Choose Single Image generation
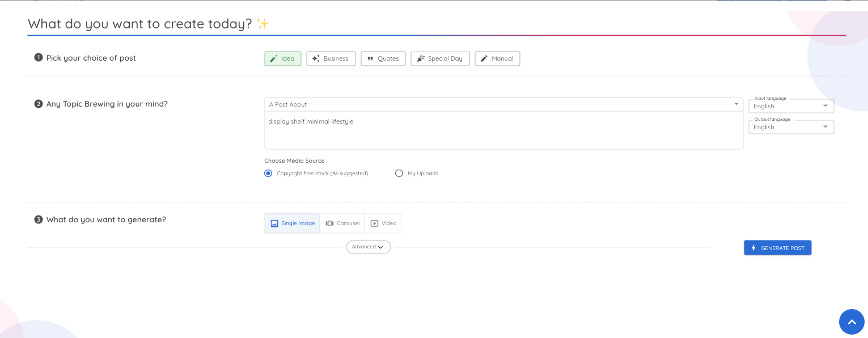 click(293, 223)
